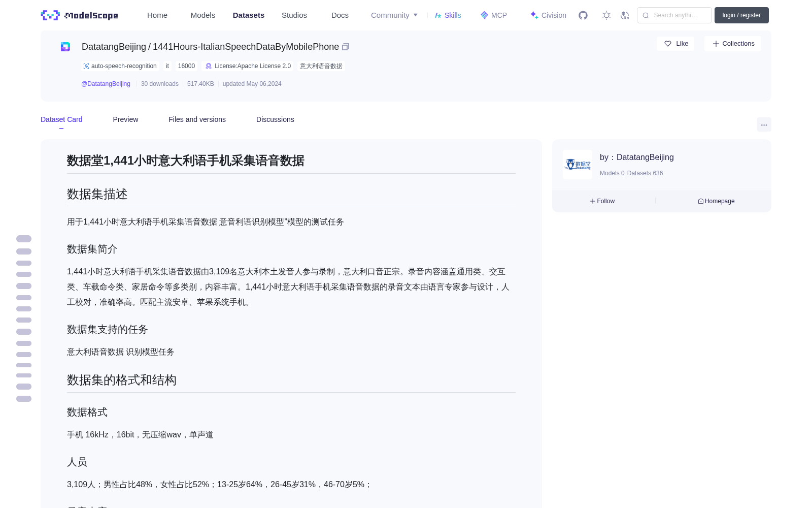The image size is (812, 508).
Task: Open the Studios menu item
Action: 294,15
